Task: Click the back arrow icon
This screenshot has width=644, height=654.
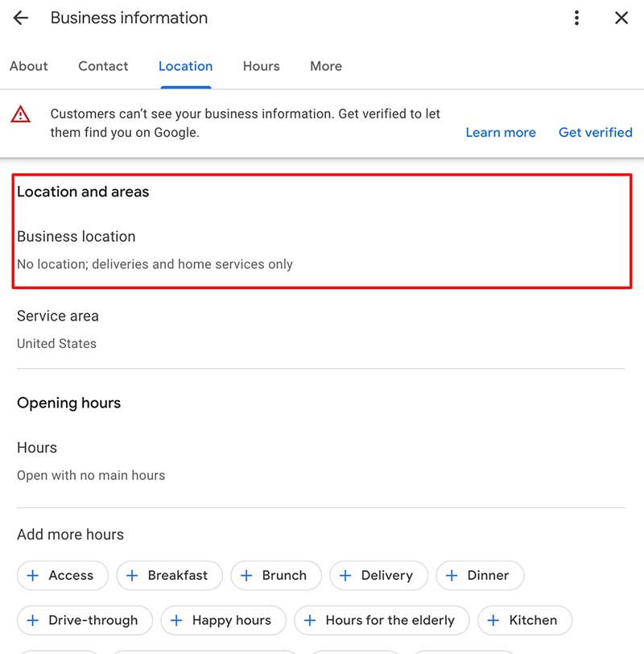Action: pos(21,18)
